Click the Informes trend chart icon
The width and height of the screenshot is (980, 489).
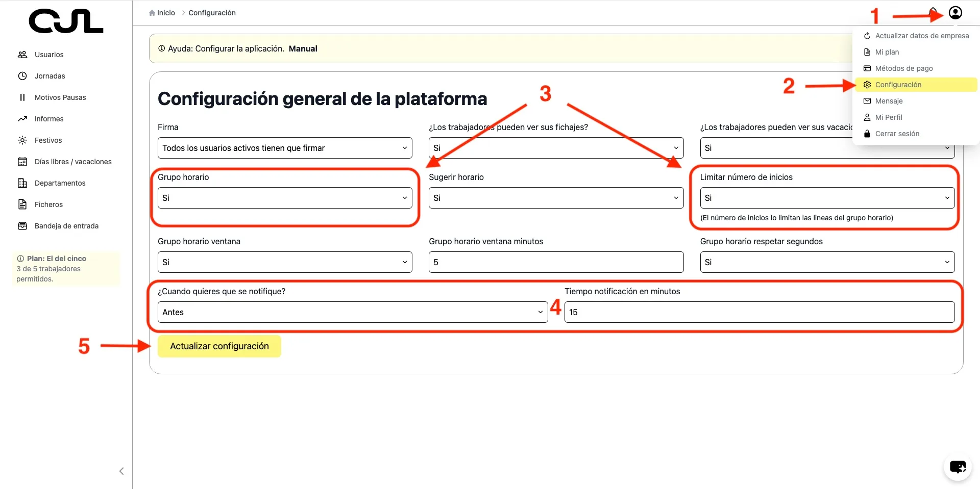[22, 119]
